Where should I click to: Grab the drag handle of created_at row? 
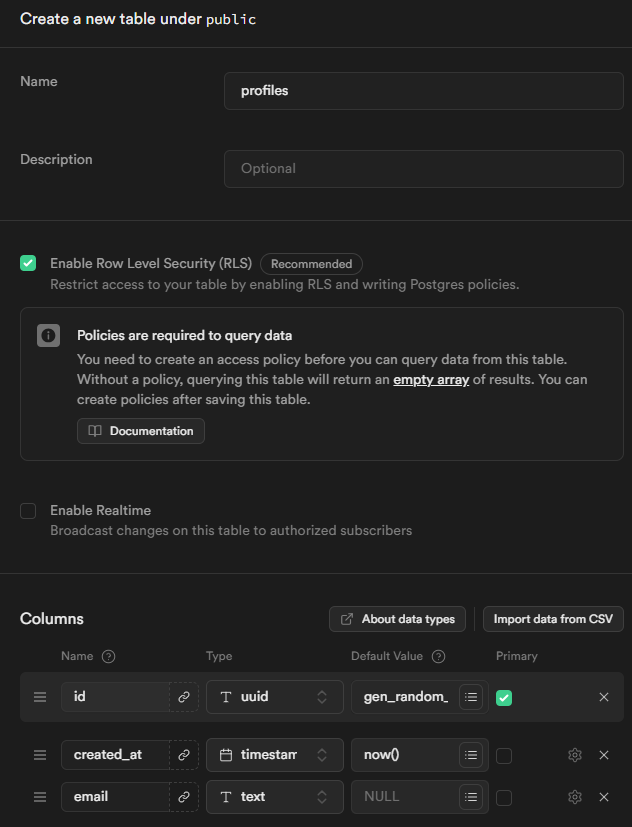click(x=40, y=755)
